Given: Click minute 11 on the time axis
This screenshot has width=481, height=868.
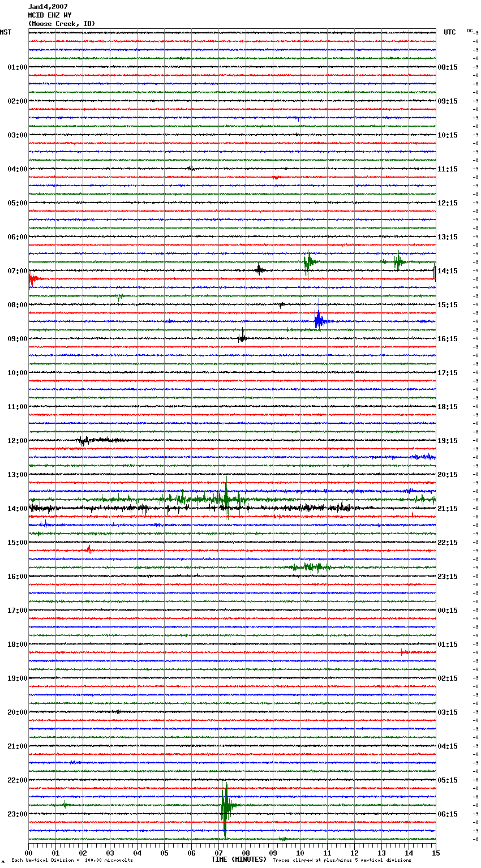Looking at the screenshot, I should tap(328, 853).
